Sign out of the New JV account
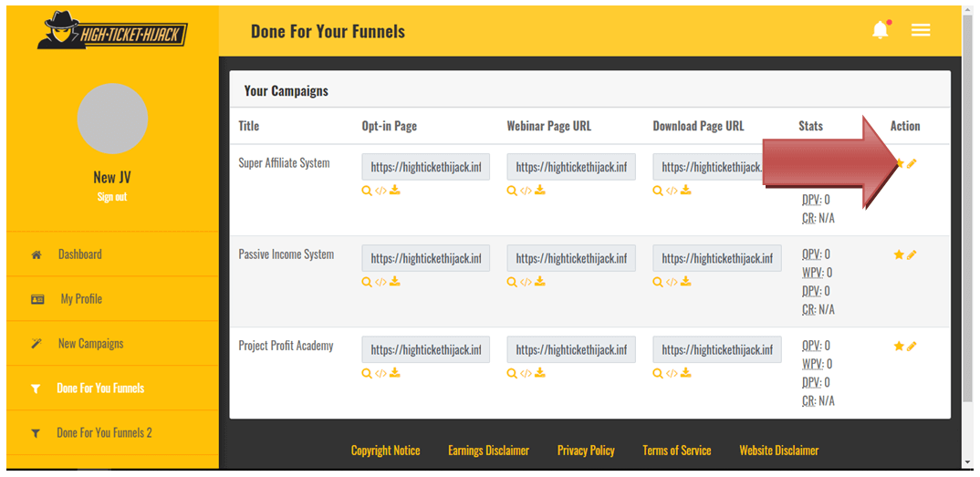Image resolution: width=980 pixels, height=477 pixels. point(112,197)
